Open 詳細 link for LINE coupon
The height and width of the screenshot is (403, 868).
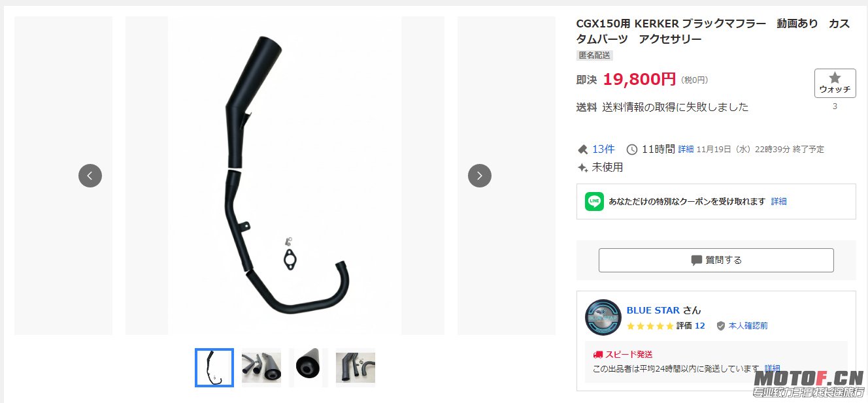(778, 201)
